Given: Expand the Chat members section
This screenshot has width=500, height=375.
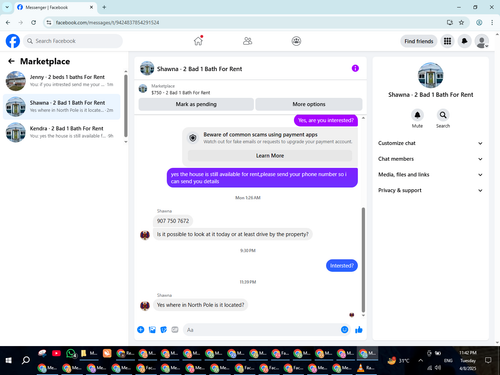Looking at the screenshot, I should click(x=430, y=159).
